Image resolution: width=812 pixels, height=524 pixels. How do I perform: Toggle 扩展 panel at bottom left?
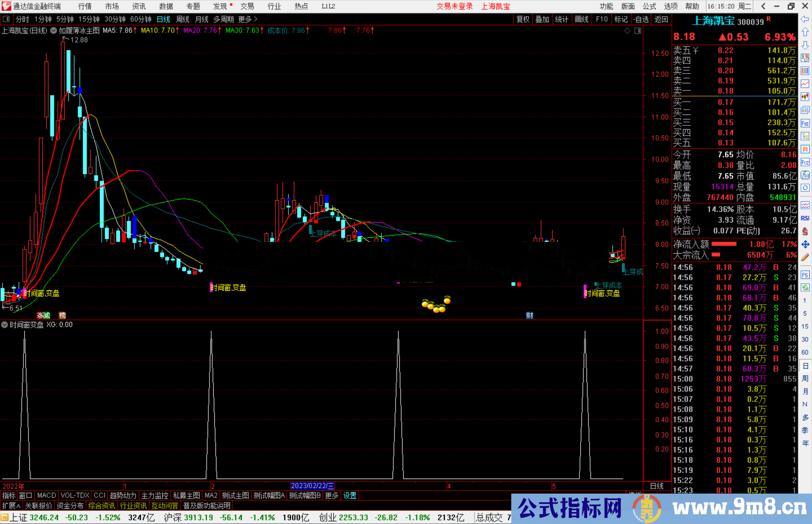11,506
